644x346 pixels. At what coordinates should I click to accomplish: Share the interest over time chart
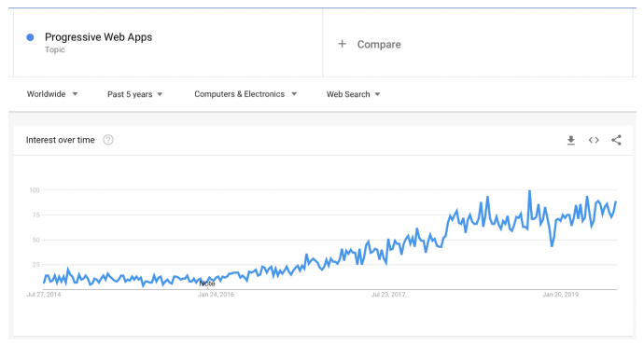pyautogui.click(x=616, y=140)
